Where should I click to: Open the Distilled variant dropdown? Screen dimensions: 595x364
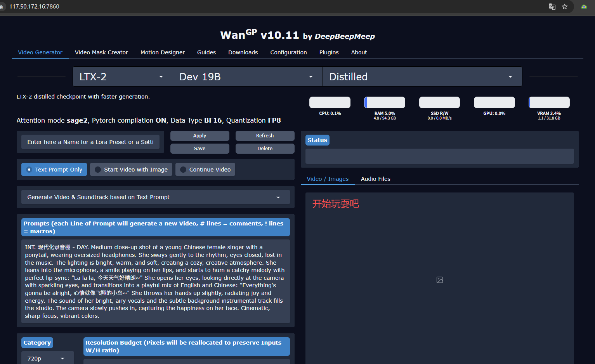422,77
